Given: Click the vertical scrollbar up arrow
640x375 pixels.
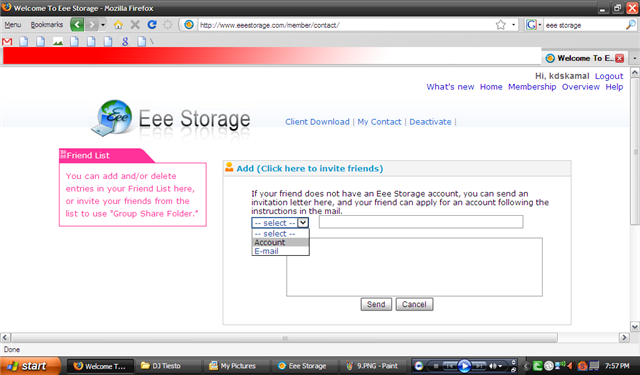Looking at the screenshot, I should click(x=635, y=73).
